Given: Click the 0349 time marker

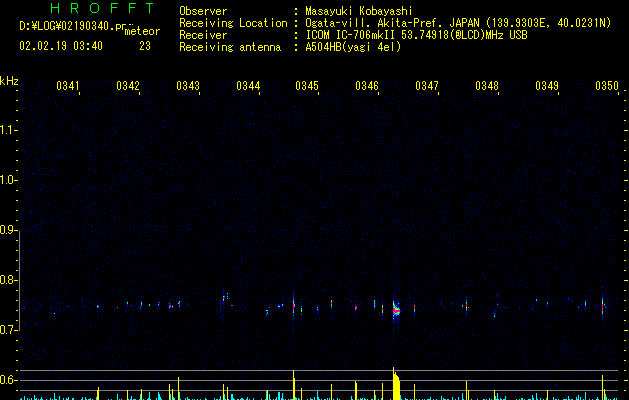Looking at the screenshot, I should point(547,86).
